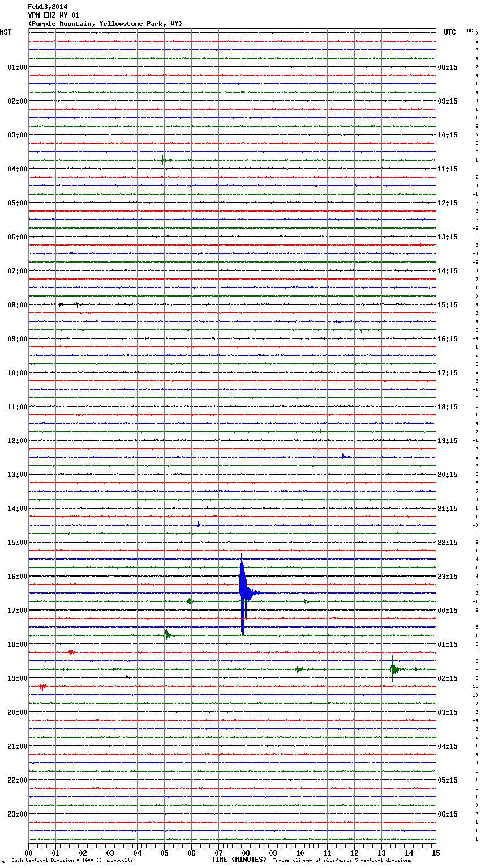Click minute tick 08 on the bottom axis
Image resolution: width=481 pixels, height=868 pixels.
246,853
